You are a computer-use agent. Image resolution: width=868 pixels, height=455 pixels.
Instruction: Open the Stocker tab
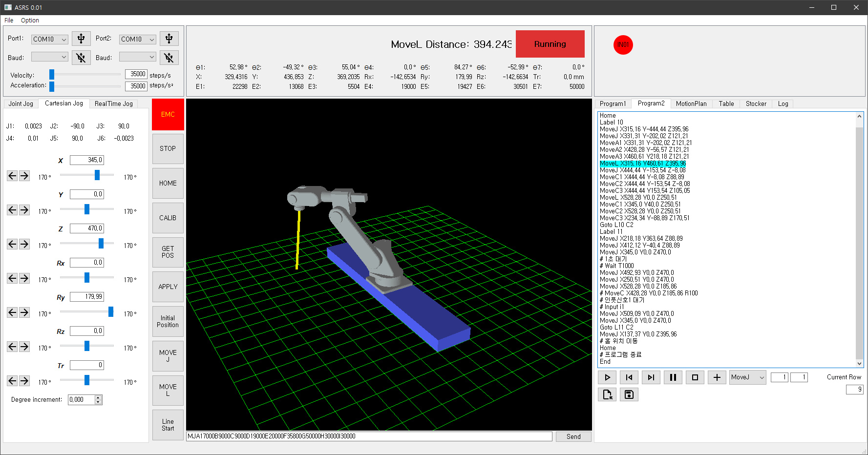[756, 103]
